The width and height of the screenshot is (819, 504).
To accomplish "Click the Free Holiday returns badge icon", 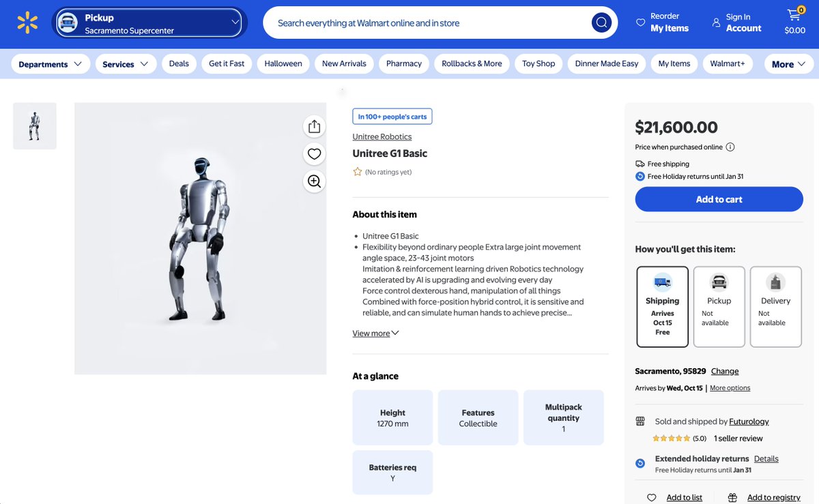I will (x=640, y=176).
